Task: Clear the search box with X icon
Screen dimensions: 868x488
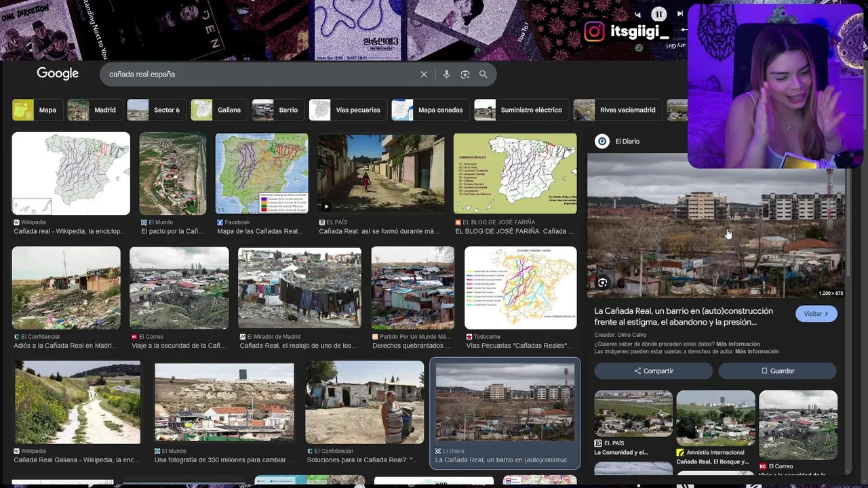Action: pyautogui.click(x=424, y=75)
